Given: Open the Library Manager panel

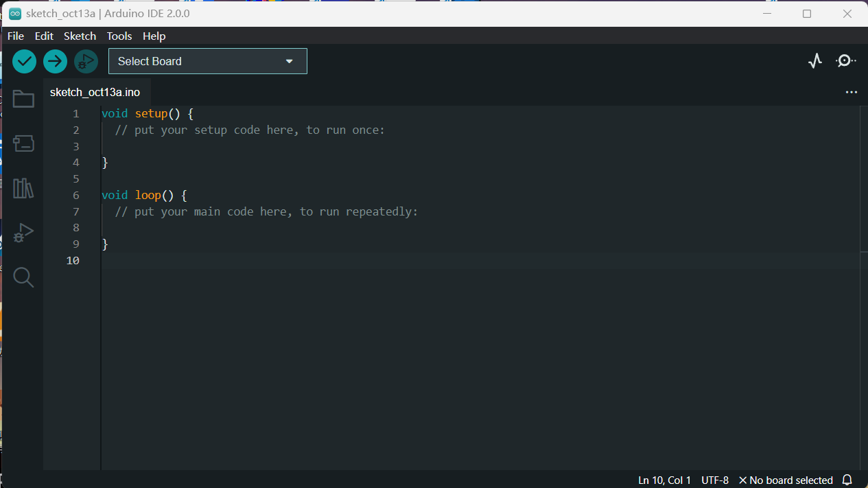Looking at the screenshot, I should [23, 188].
